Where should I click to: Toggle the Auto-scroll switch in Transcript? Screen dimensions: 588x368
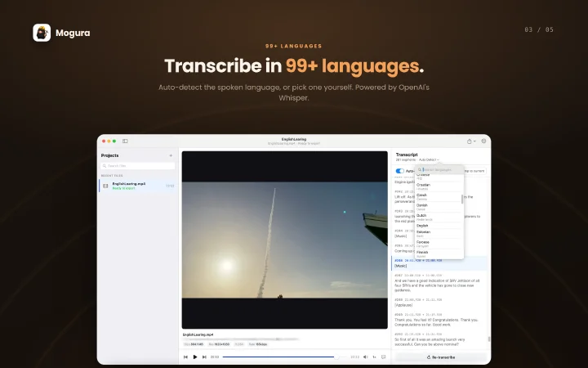399,171
